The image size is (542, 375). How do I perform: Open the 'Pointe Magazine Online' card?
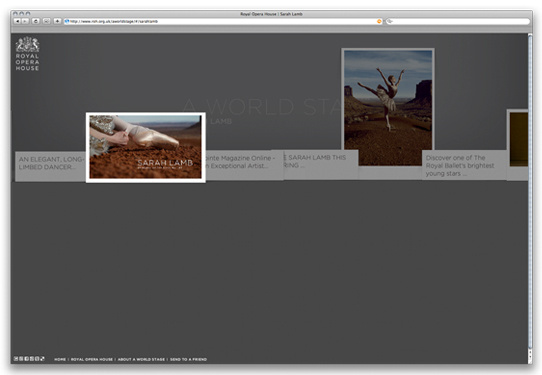244,165
